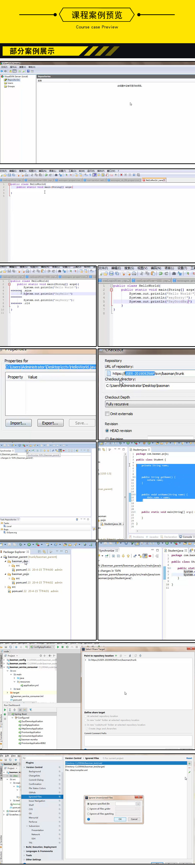Collapse resources folder in Project tree
This screenshot has width=195, height=868.
[15, 682]
